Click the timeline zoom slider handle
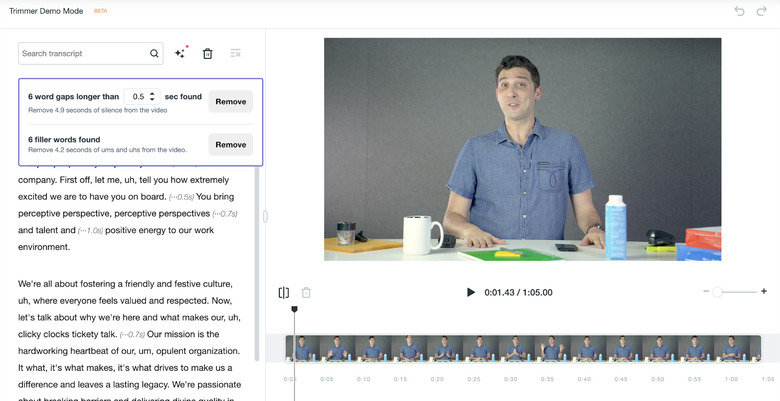Viewport: 780px width, 401px height. tap(717, 291)
